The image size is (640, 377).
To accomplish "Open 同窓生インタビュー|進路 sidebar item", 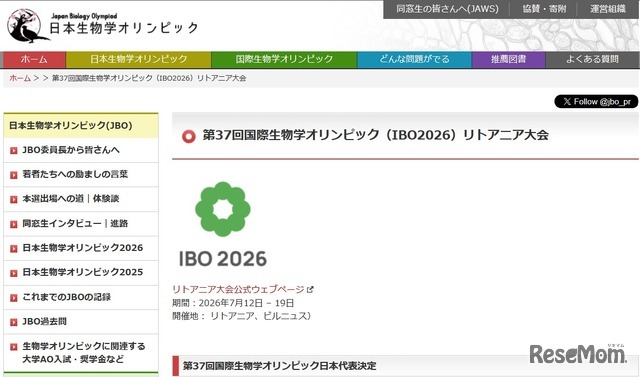I will click(81, 224).
